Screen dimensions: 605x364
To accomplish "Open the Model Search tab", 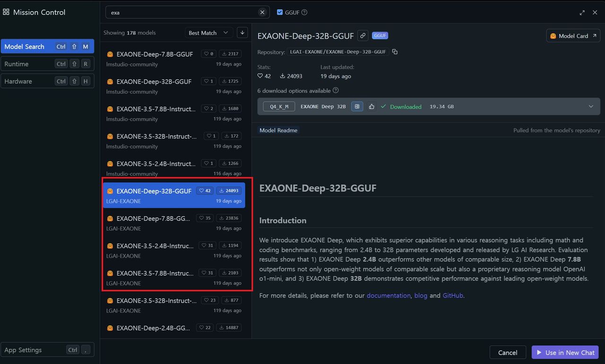I will [x=47, y=46].
